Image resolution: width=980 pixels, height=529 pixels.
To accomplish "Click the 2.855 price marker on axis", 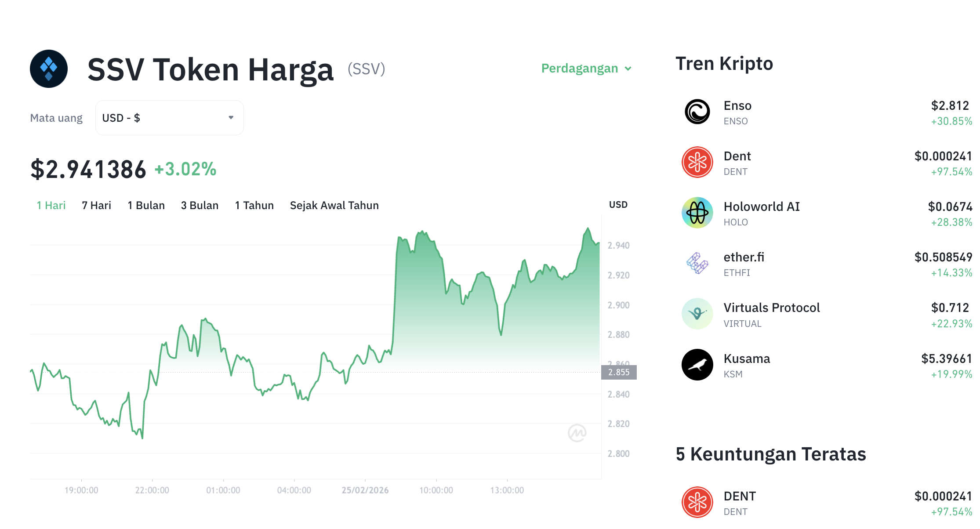I will tap(618, 372).
